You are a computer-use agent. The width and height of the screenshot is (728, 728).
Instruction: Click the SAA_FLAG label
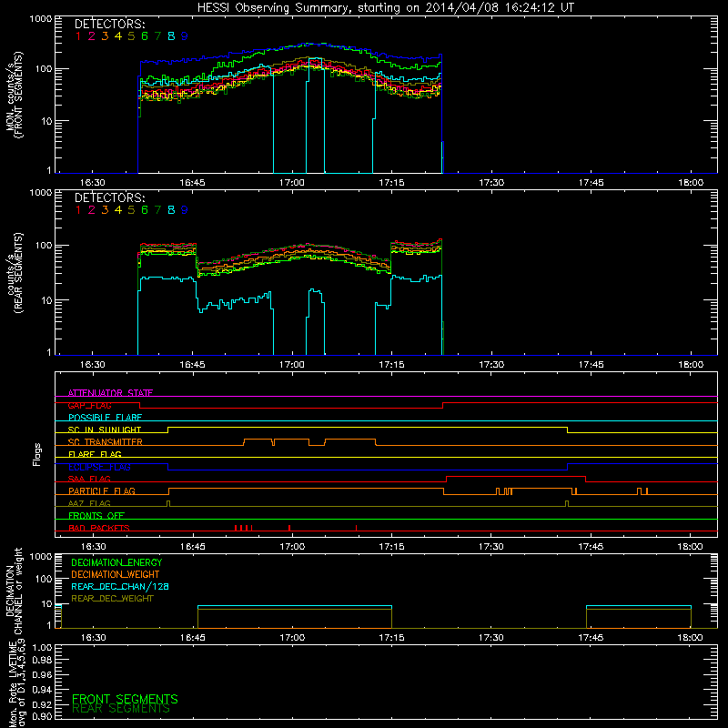tap(89, 479)
